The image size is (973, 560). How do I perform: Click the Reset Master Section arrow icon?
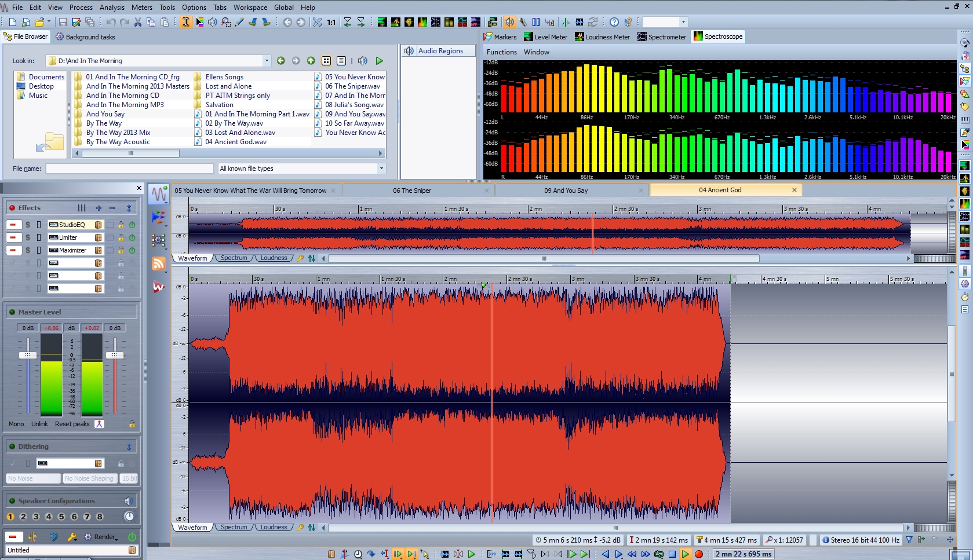tap(53, 537)
